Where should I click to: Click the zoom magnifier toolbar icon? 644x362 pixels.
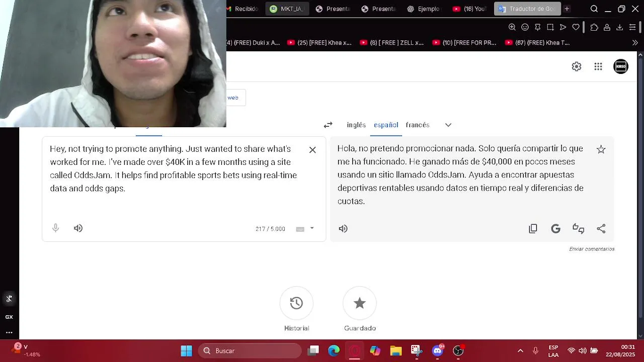pyautogui.click(x=512, y=27)
